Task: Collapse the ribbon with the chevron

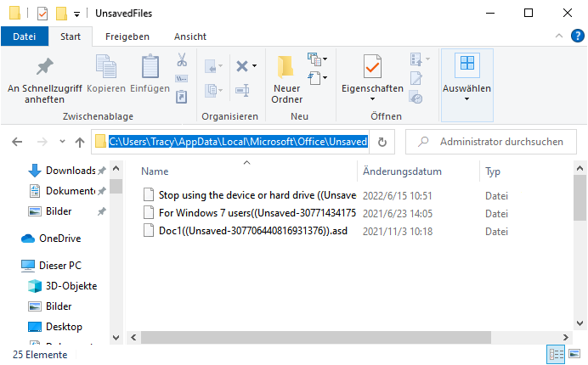Action: pos(558,36)
